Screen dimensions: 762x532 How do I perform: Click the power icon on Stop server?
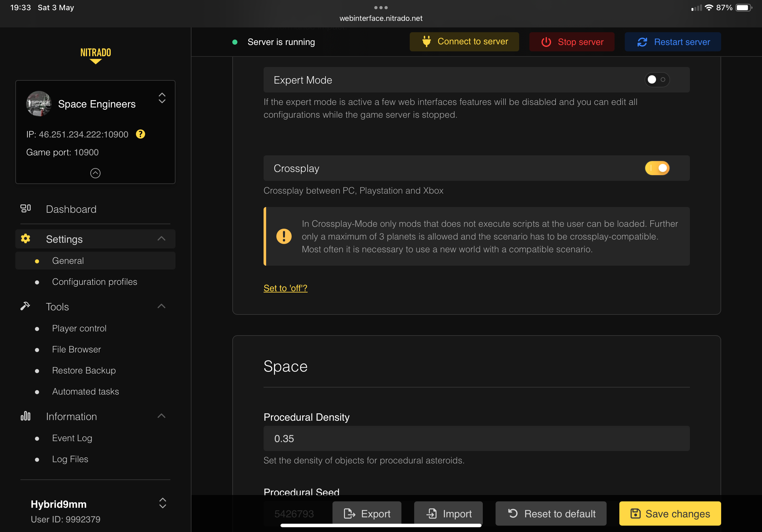click(546, 42)
